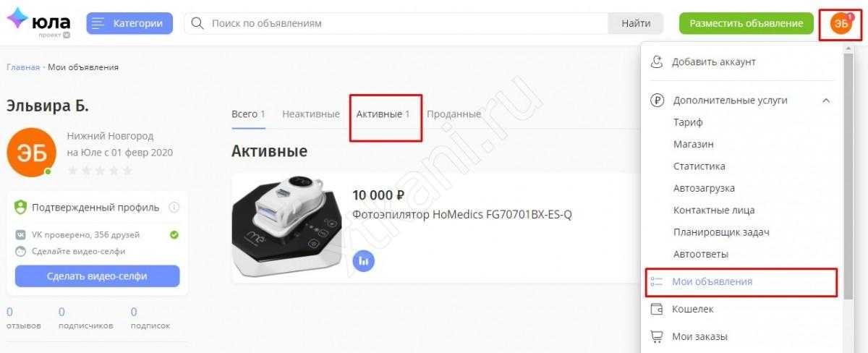Switch to the Неактивные tab
868x353 pixels.
tap(311, 114)
